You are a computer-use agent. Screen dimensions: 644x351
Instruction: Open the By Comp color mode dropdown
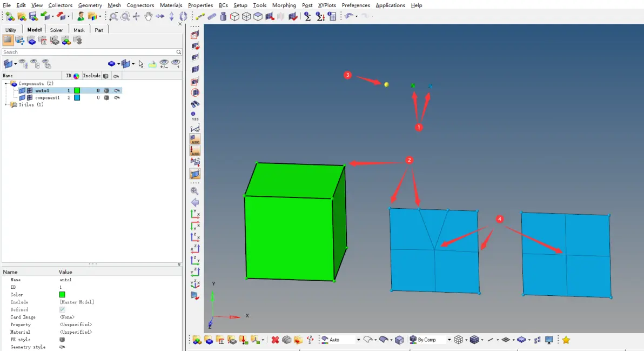[449, 340]
